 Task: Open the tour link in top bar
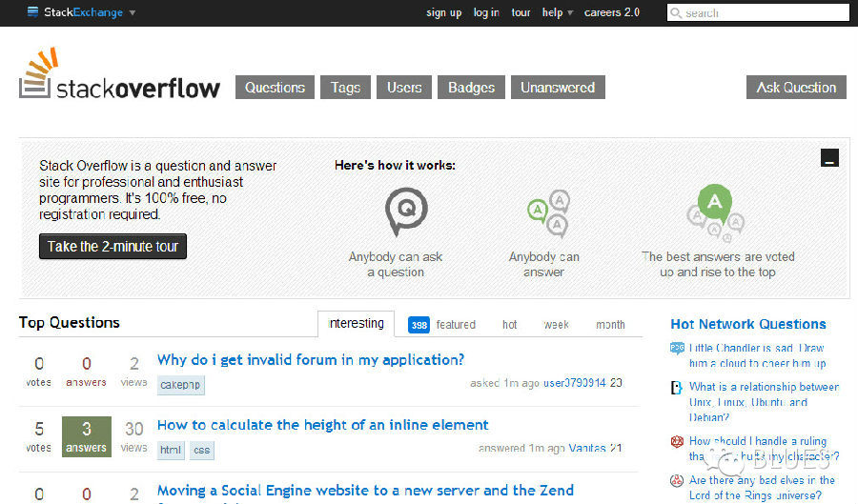point(521,12)
